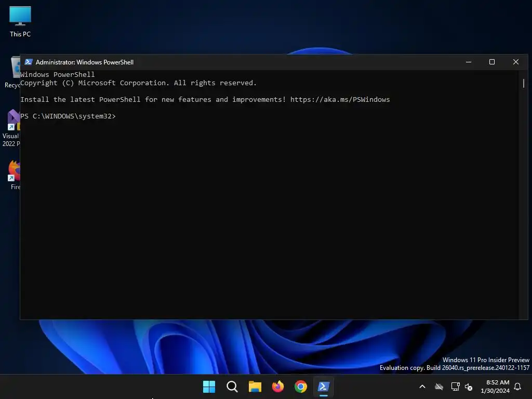Maximize the PowerShell window
Image resolution: width=532 pixels, height=399 pixels.
click(x=492, y=62)
